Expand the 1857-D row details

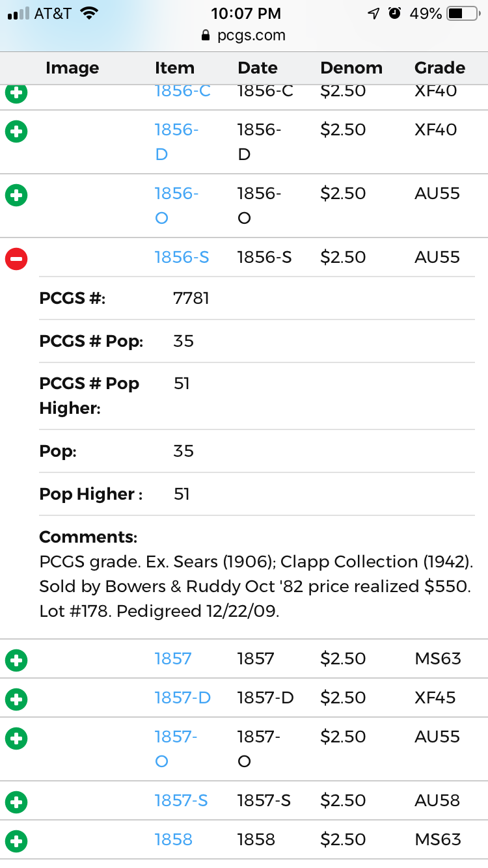click(16, 699)
